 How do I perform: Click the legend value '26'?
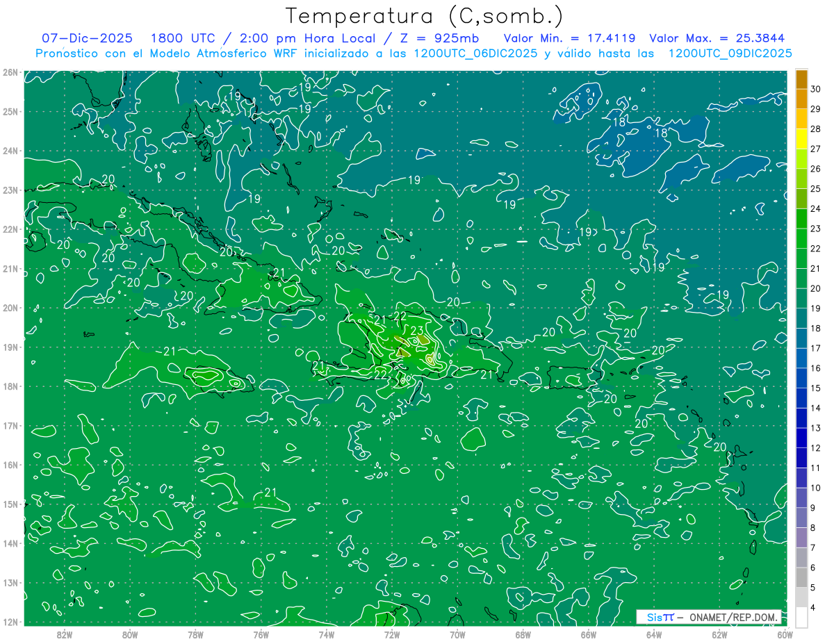(815, 169)
